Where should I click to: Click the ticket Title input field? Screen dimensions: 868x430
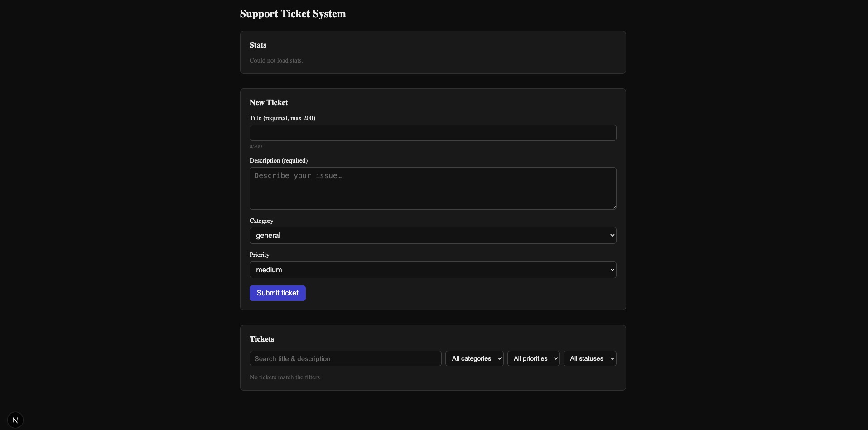433,133
